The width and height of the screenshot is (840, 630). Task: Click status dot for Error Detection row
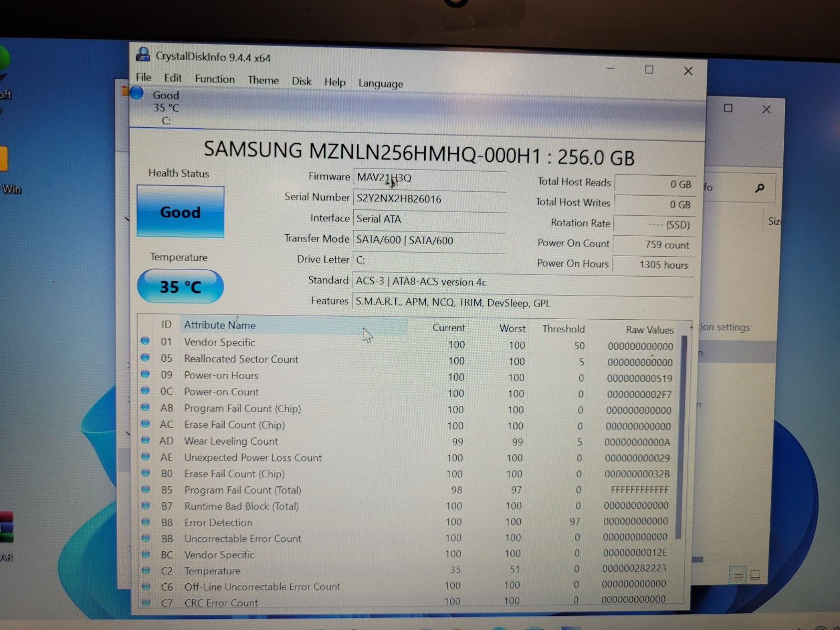pyautogui.click(x=145, y=521)
